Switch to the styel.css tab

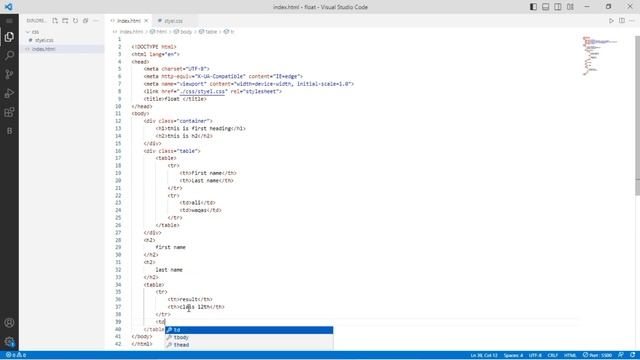click(x=173, y=20)
